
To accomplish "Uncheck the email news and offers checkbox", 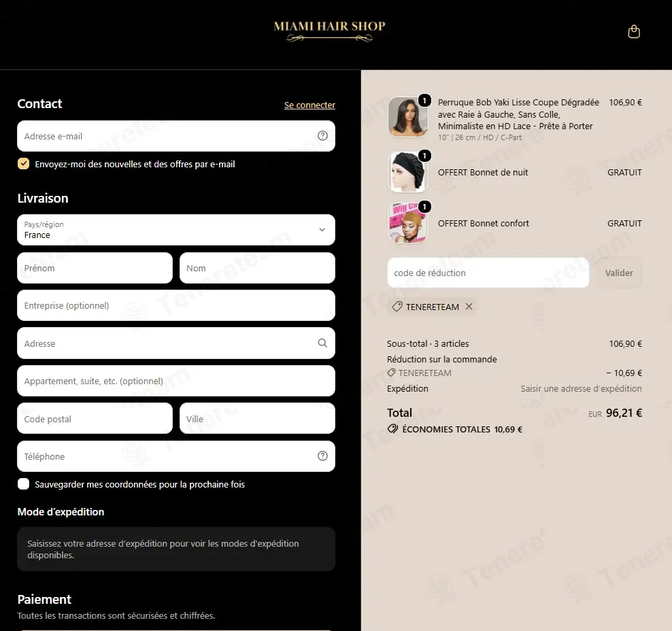I will tap(24, 164).
